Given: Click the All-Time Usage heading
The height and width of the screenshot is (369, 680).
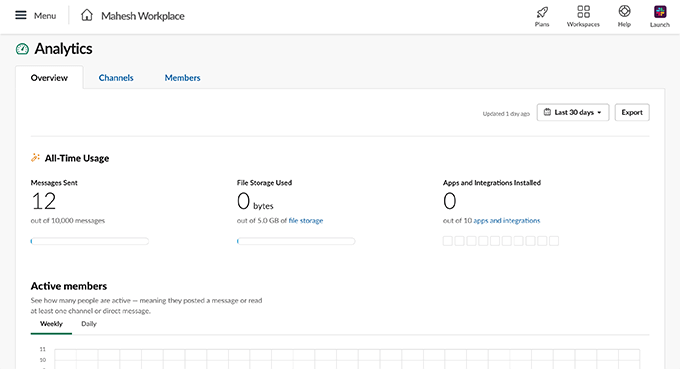Looking at the screenshot, I should tap(77, 158).
